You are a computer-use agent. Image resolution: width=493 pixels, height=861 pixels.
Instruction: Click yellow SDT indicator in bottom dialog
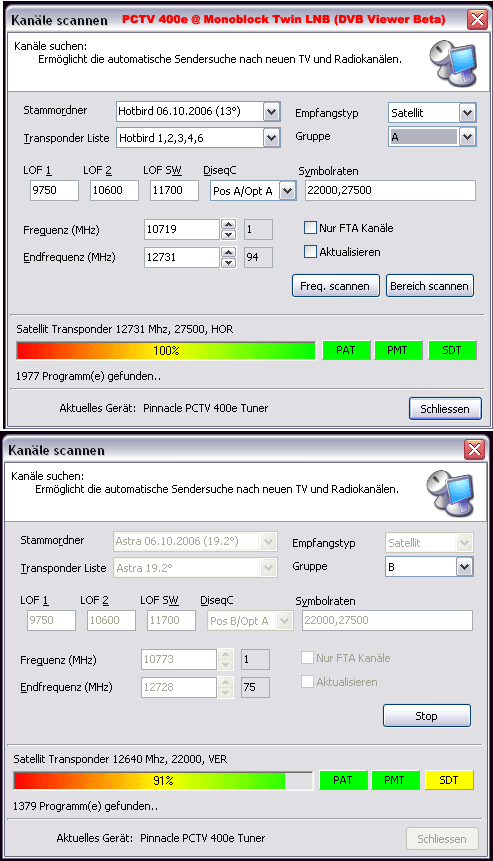(x=449, y=780)
